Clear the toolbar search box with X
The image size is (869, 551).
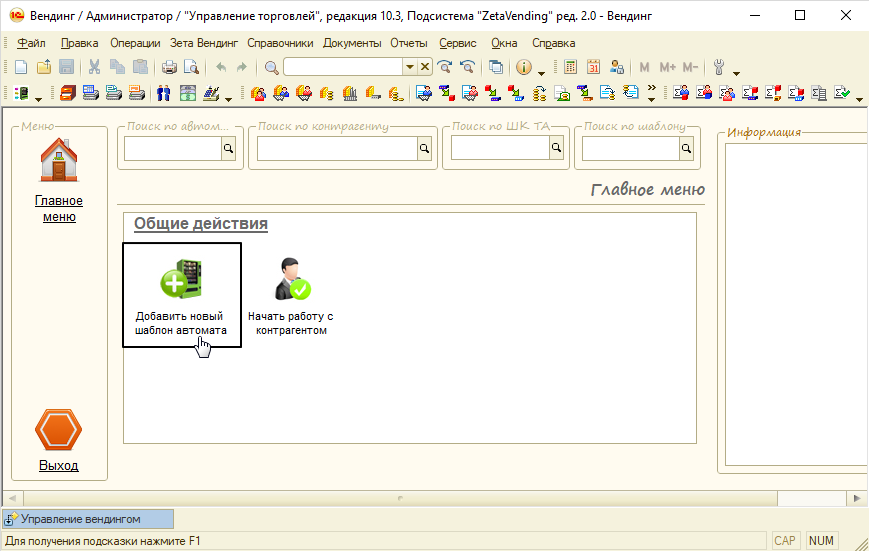click(x=425, y=67)
